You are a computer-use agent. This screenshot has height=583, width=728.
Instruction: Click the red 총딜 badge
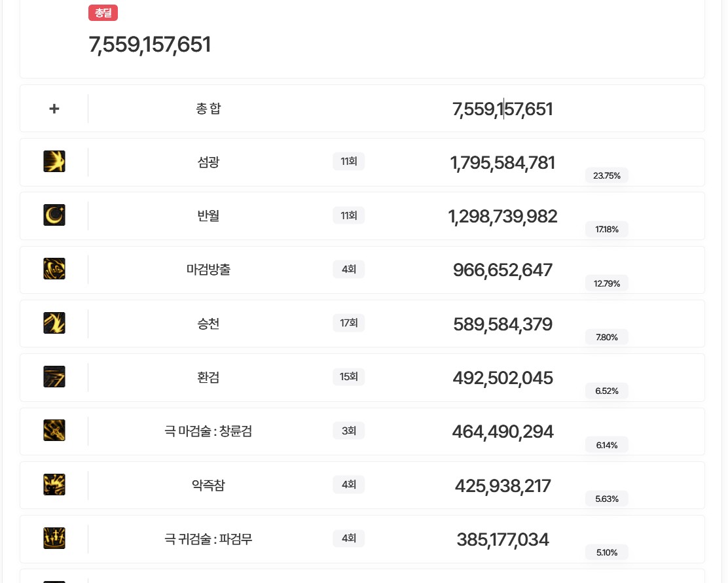pos(103,12)
